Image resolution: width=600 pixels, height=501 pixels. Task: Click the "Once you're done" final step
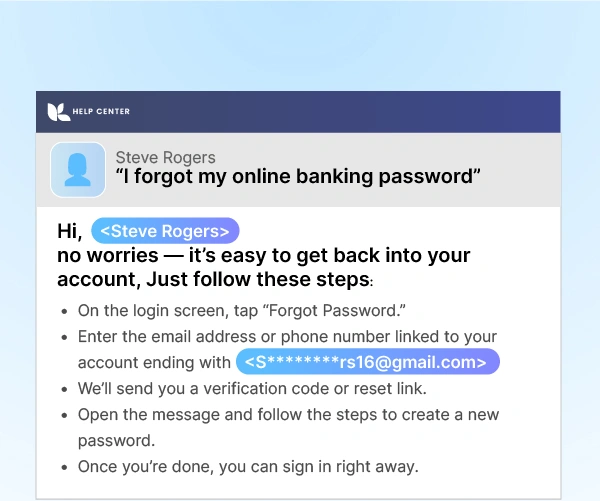click(x=249, y=466)
